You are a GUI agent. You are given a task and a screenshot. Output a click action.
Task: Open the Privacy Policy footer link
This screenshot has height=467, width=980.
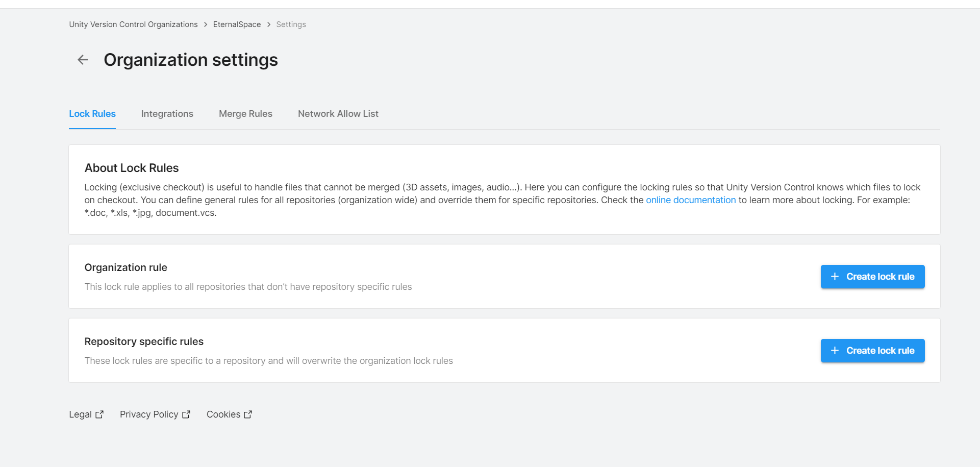(149, 414)
